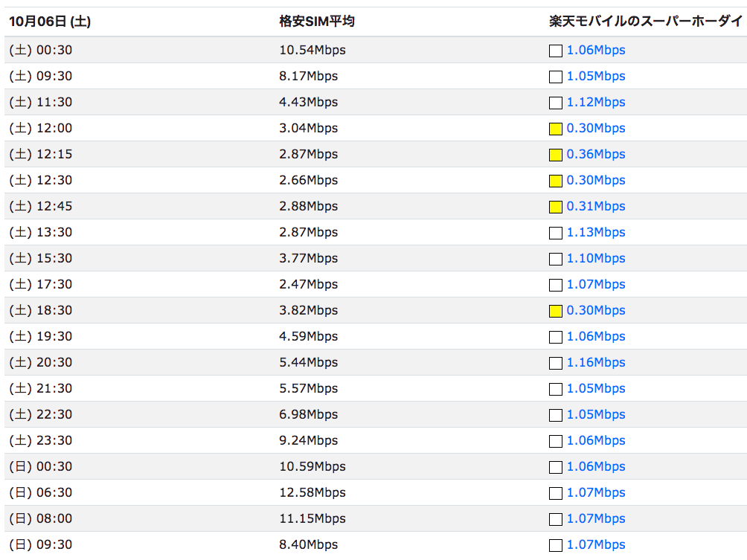
Task: Click the white box in Saturday 17:30 row
Action: tap(556, 286)
